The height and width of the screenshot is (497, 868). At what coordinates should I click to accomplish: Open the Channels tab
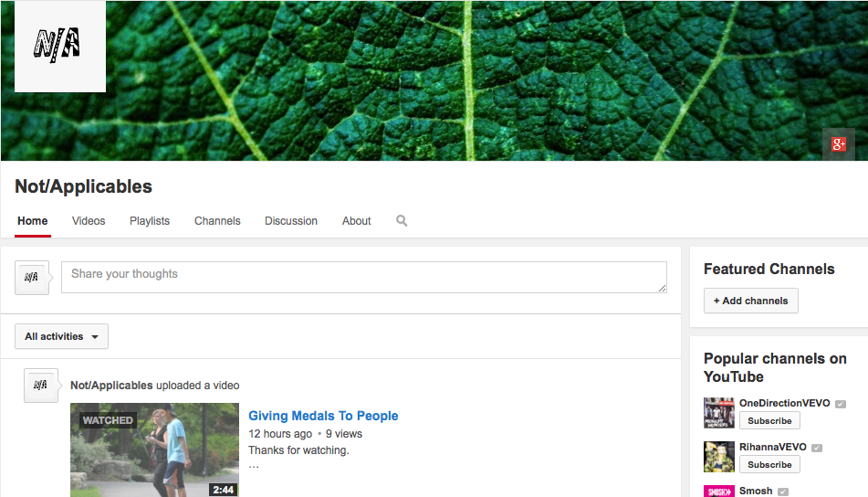pos(217,221)
